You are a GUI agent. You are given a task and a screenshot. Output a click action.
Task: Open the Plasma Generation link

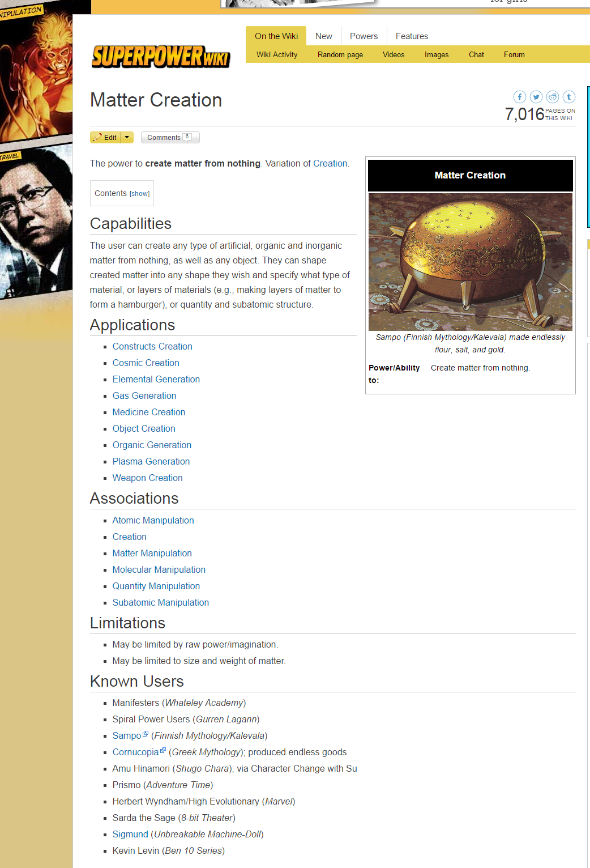point(151,461)
